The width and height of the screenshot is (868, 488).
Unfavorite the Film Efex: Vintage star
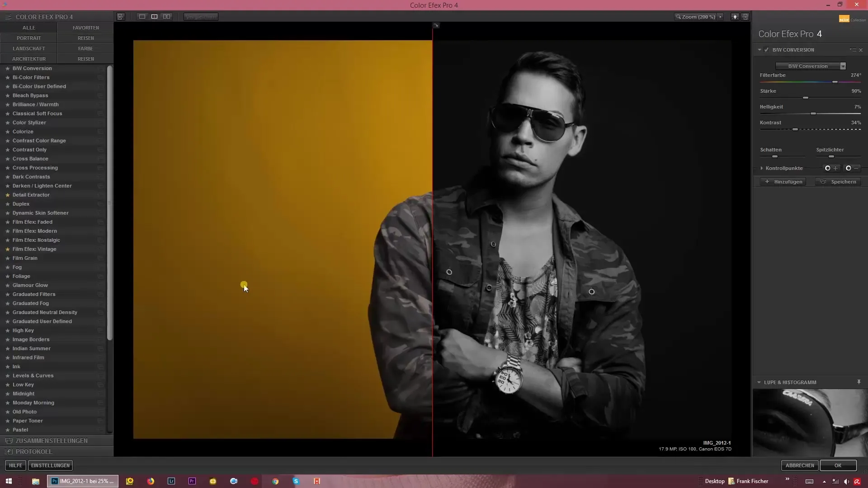tap(7, 249)
